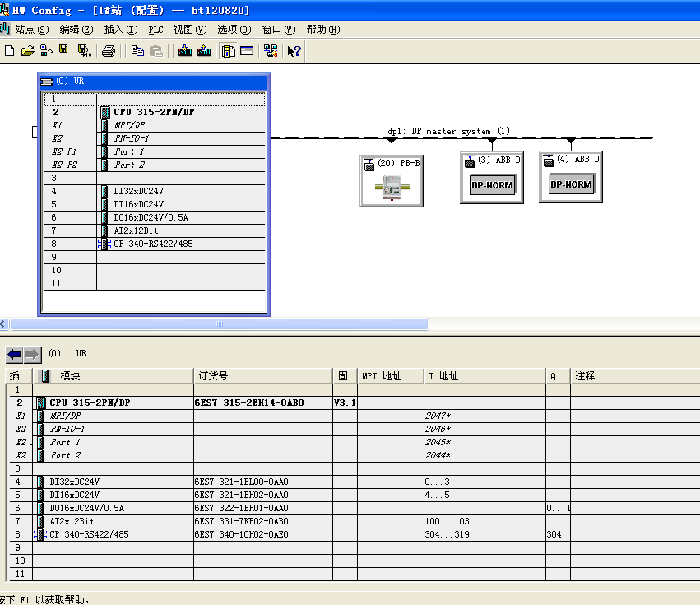Click the Upload to PG icon

tap(203, 50)
